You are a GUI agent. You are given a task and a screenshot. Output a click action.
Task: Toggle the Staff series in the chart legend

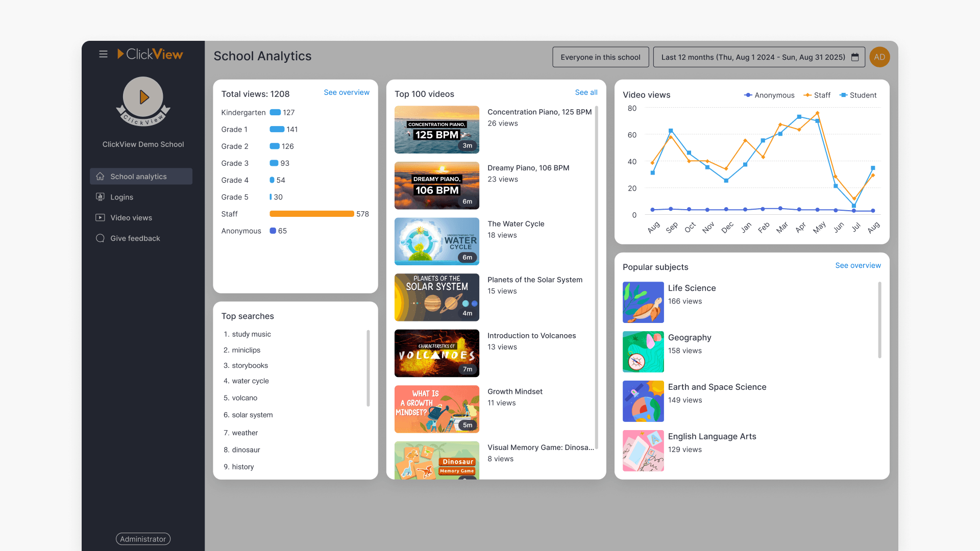point(817,95)
